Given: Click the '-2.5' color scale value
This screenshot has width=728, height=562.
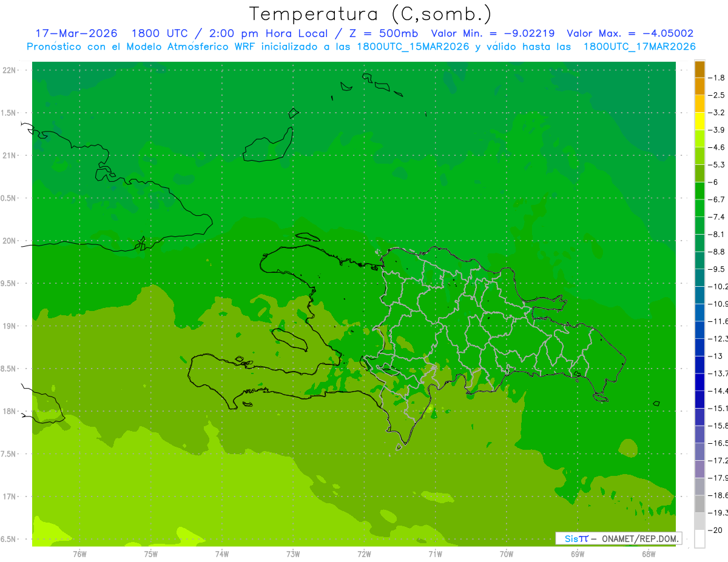Looking at the screenshot, I should point(717,95).
